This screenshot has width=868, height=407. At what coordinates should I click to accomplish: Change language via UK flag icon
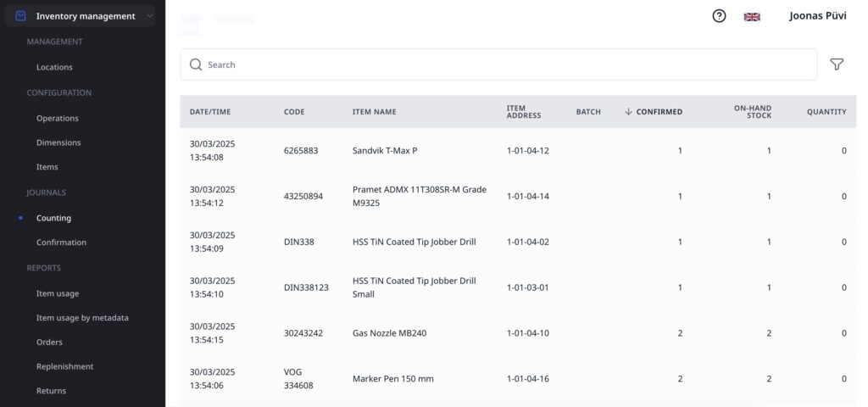click(x=752, y=17)
